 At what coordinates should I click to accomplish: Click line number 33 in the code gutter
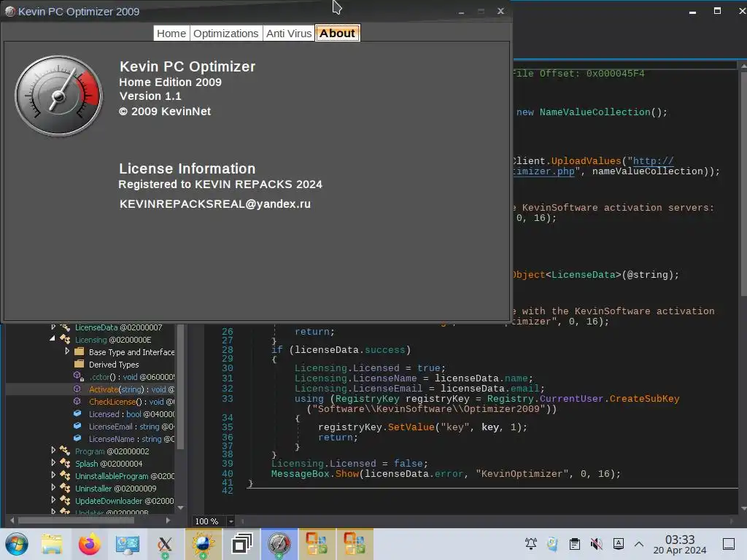point(228,399)
